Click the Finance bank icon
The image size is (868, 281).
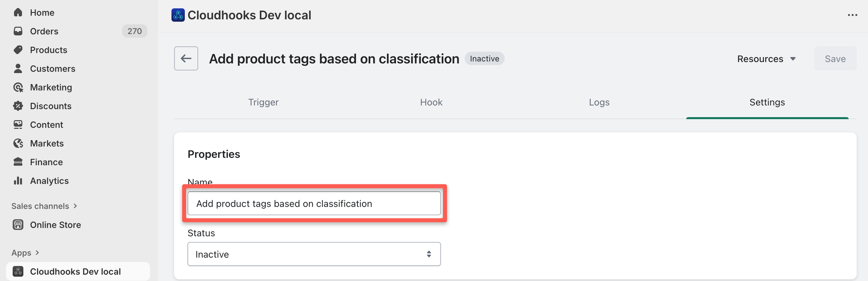pyautogui.click(x=18, y=162)
